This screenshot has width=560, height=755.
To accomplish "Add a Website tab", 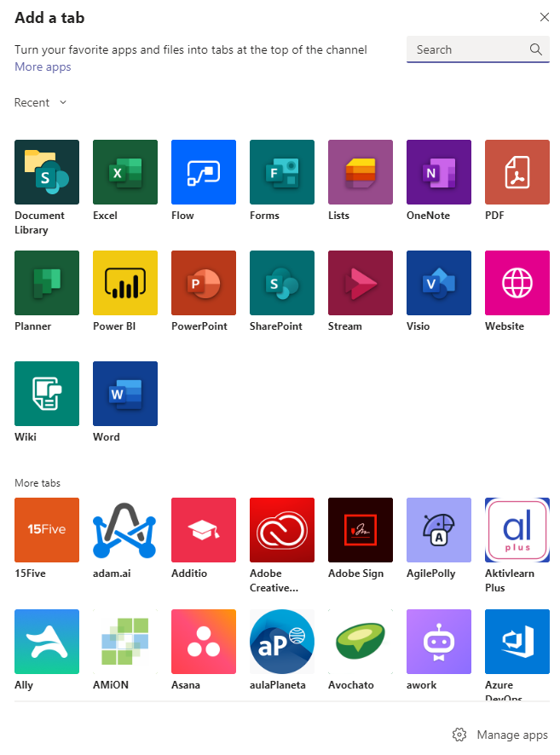I will click(x=517, y=283).
